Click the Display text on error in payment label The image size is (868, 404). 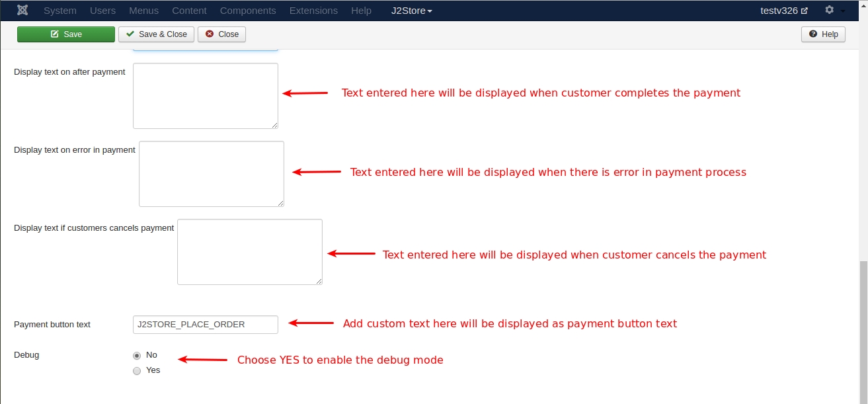[75, 150]
